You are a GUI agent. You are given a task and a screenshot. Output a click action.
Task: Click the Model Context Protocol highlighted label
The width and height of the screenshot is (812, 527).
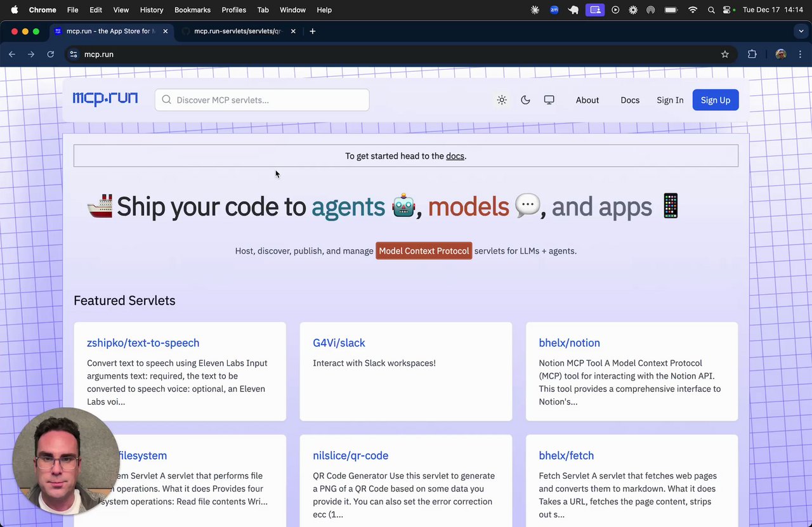tap(424, 251)
